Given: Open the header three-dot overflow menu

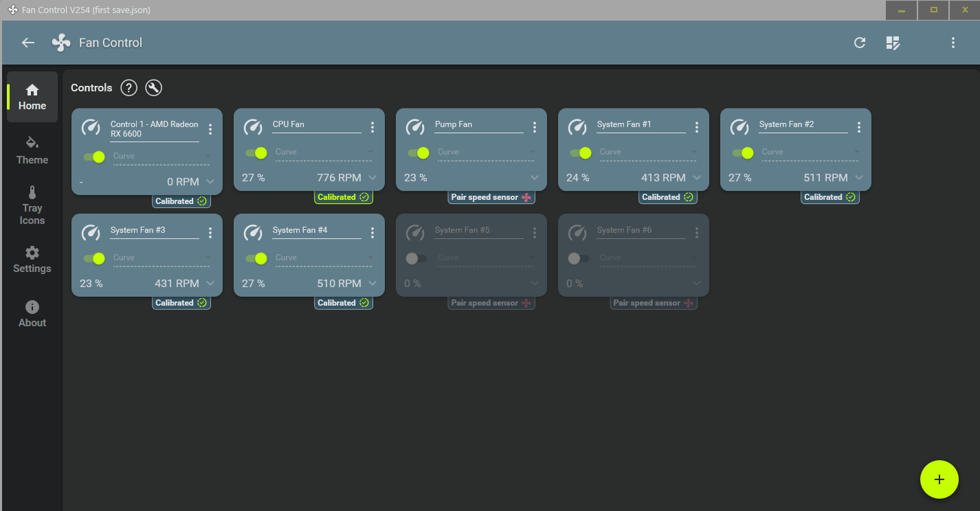Looking at the screenshot, I should click(953, 43).
